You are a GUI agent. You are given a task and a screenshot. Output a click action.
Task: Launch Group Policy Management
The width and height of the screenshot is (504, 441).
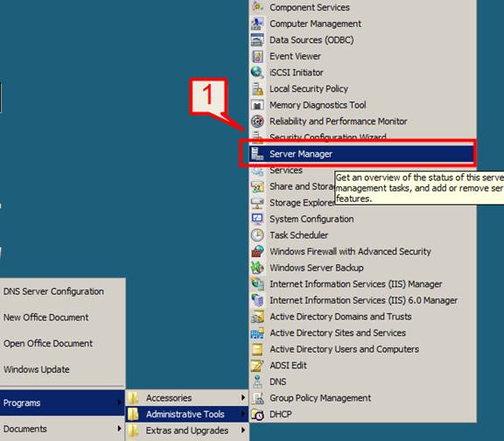320,398
